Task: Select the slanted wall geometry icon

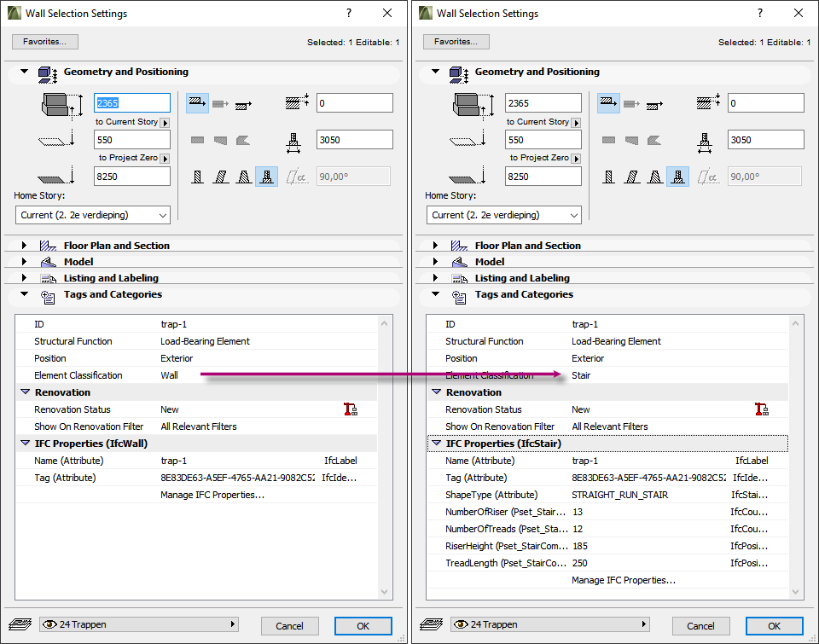Action: [220, 177]
